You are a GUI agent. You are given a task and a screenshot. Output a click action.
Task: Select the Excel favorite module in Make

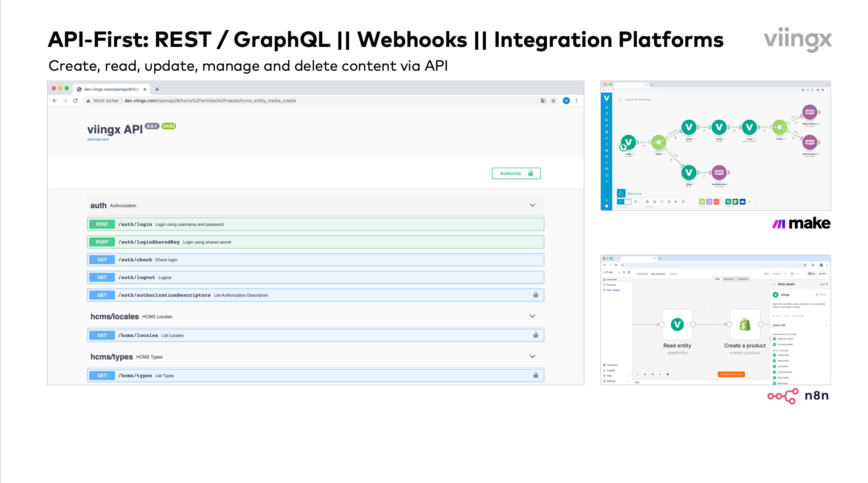point(735,202)
